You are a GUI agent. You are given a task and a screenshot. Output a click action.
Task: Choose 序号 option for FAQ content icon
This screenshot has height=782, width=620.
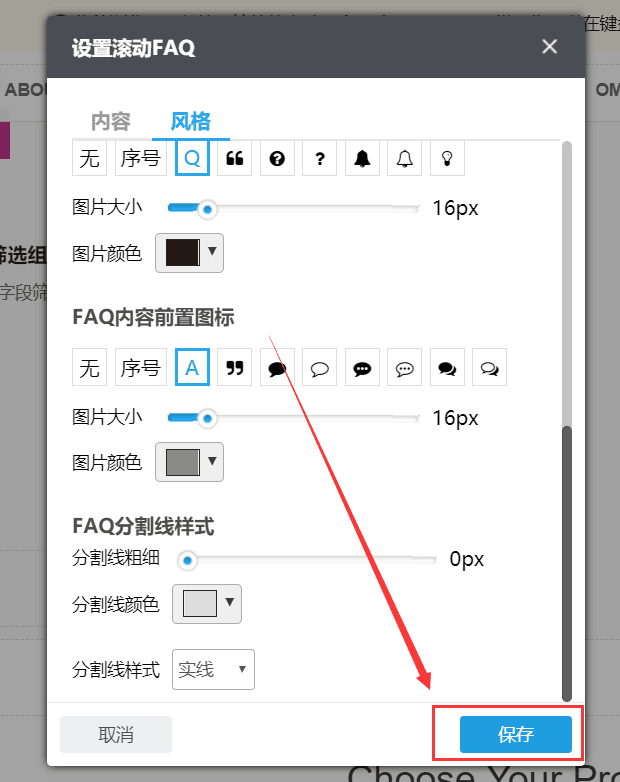(140, 368)
